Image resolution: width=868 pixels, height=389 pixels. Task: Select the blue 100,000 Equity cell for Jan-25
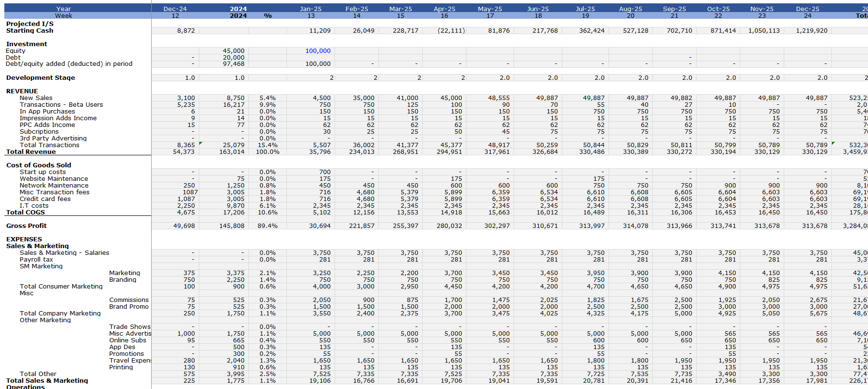pos(311,50)
